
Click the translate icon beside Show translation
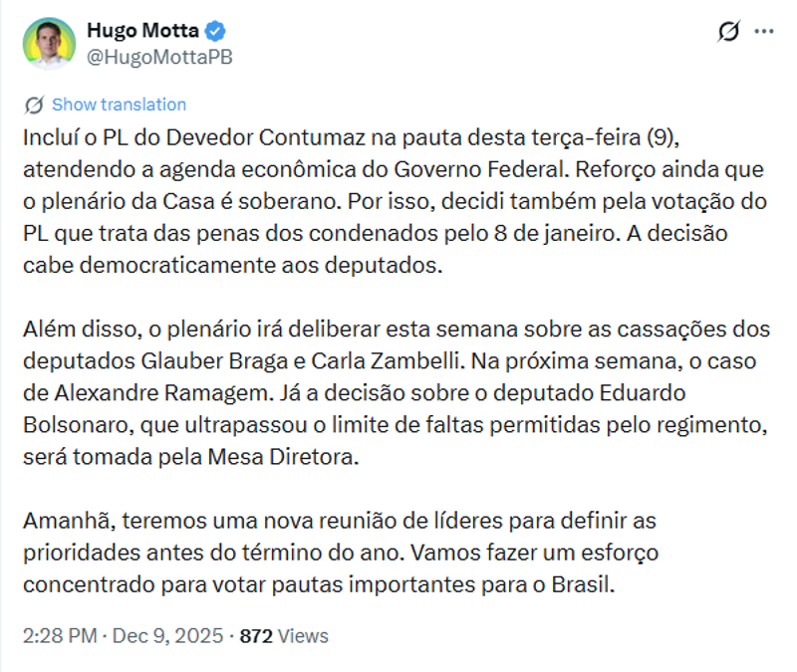32,104
